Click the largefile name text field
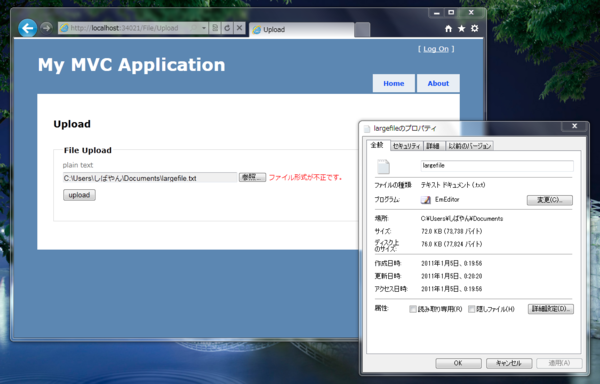600x384 pixels. click(497, 166)
